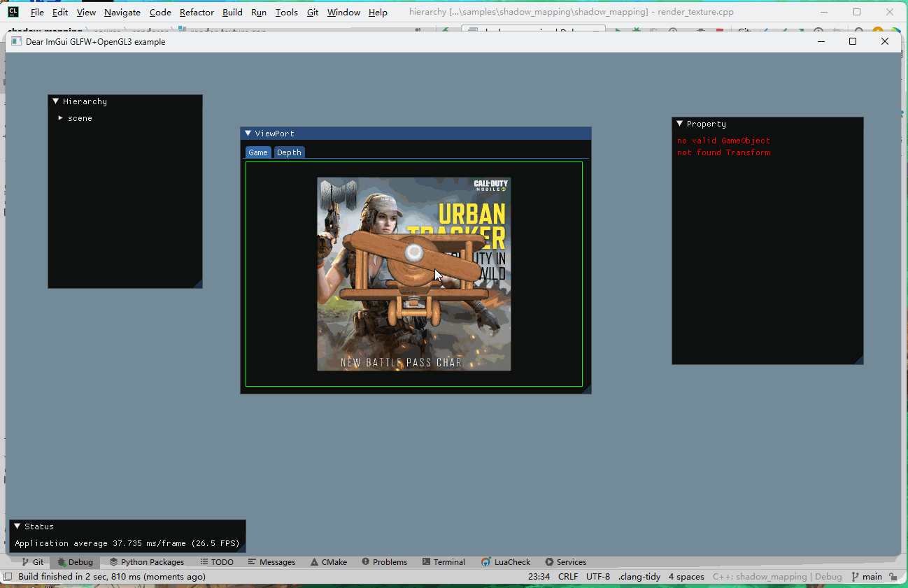Viewport: 908px width, 588px height.
Task: Open the TODO tool window
Action: point(216,562)
